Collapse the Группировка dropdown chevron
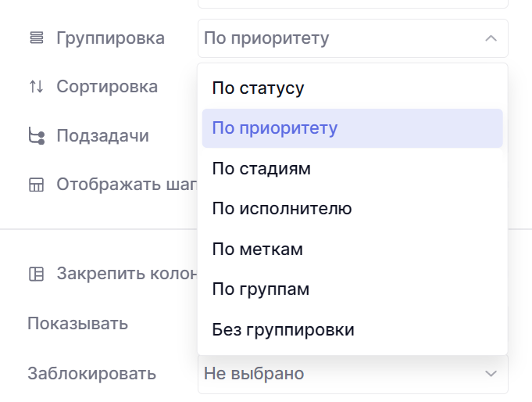 (491, 38)
